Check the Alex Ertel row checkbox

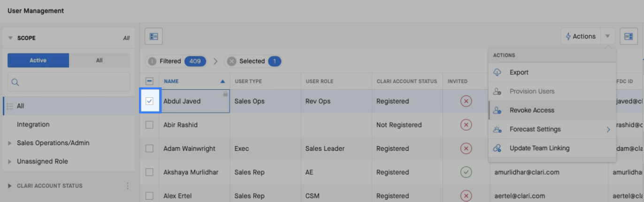click(150, 196)
